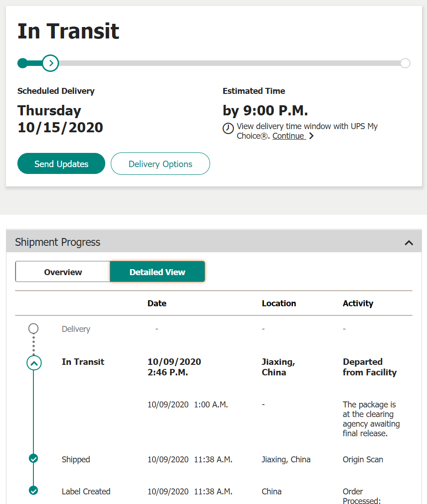The width and height of the screenshot is (427, 504).
Task: Click the In Transit progress bar arrow marker
Action: [50, 63]
